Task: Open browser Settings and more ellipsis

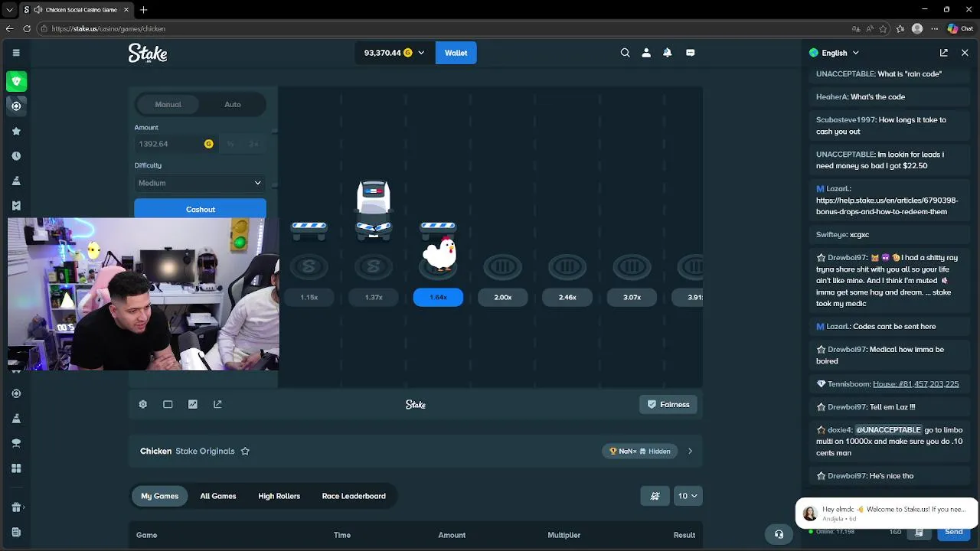Action: (934, 28)
